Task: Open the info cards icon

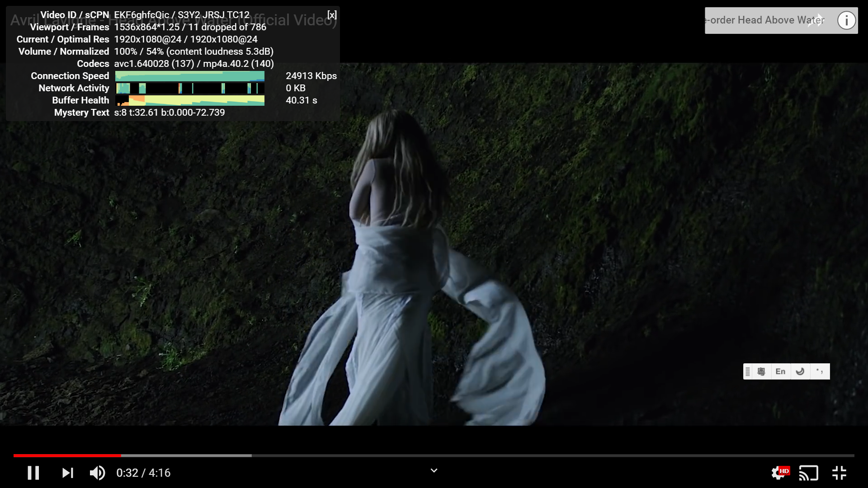Action: click(846, 20)
